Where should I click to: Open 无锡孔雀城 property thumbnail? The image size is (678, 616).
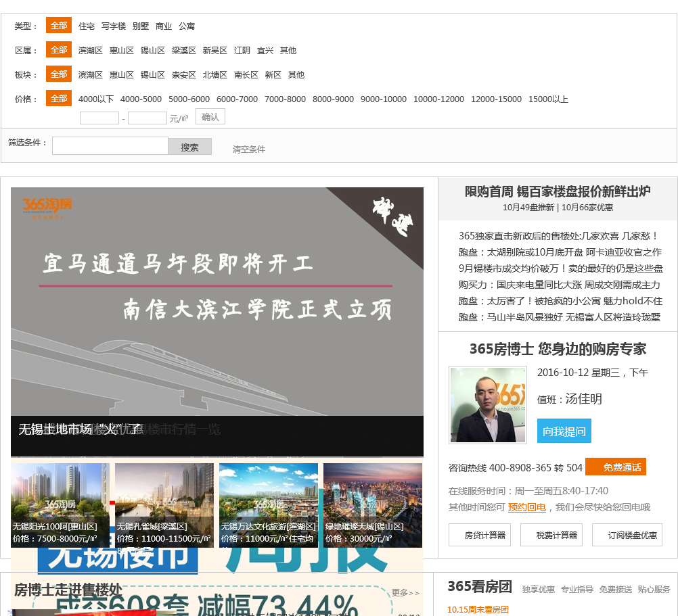164,505
